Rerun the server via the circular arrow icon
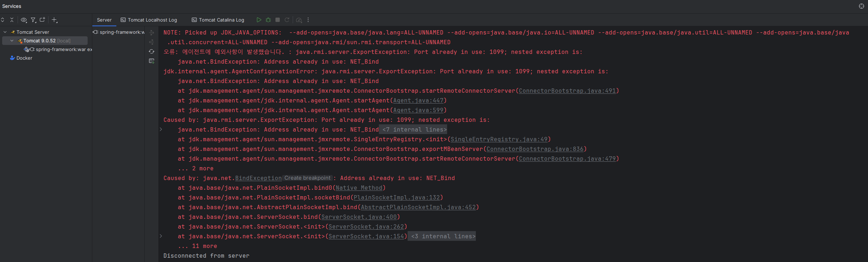This screenshot has height=262, width=868. click(286, 20)
